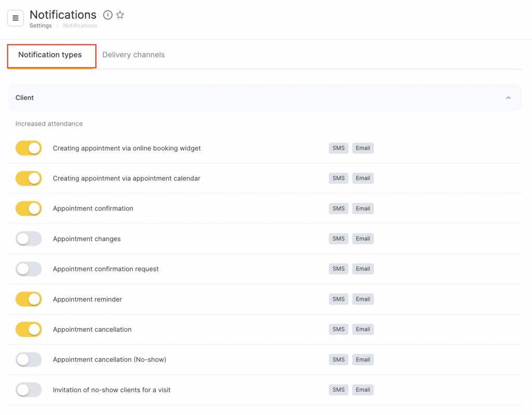Go to Settings in the breadcrumb
This screenshot has width=532, height=415.
click(41, 25)
